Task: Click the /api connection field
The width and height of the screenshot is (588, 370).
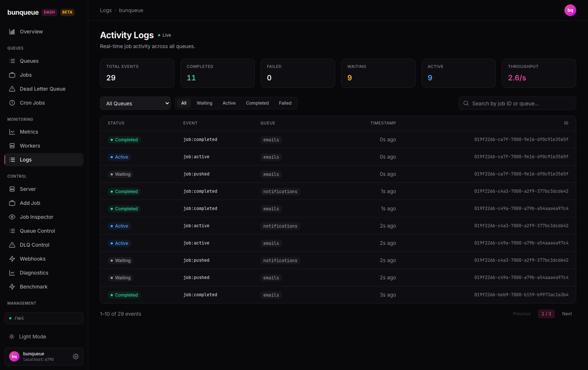Action: 44,318
